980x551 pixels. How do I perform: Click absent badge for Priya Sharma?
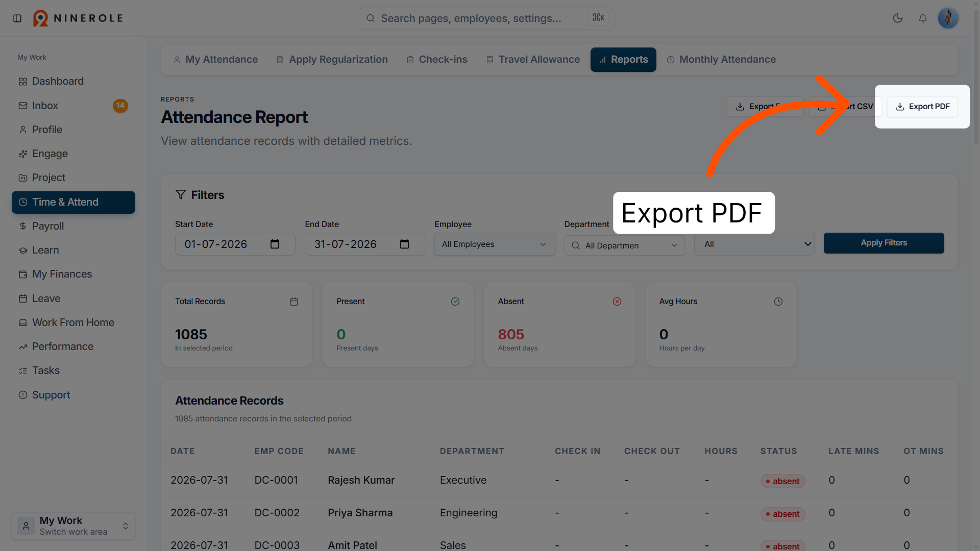tap(782, 514)
